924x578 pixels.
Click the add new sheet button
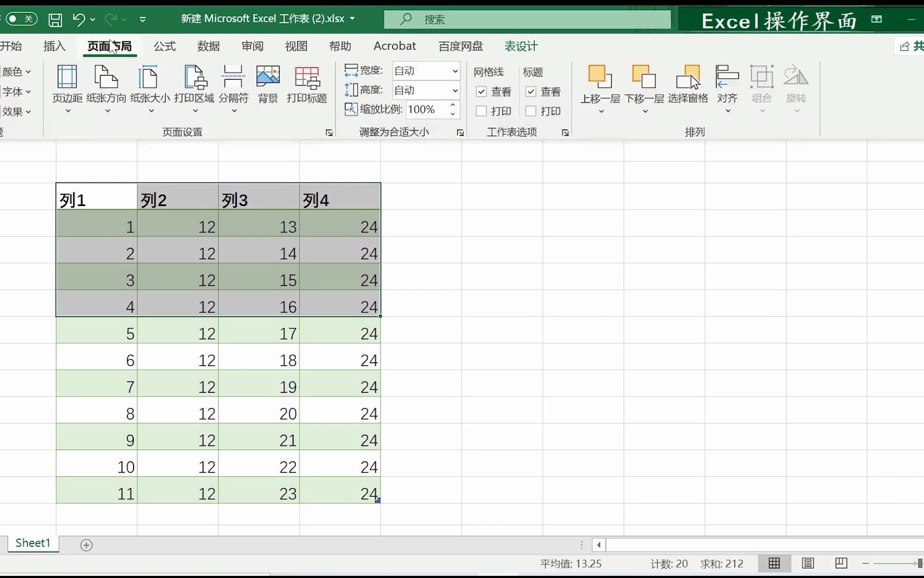[86, 544]
